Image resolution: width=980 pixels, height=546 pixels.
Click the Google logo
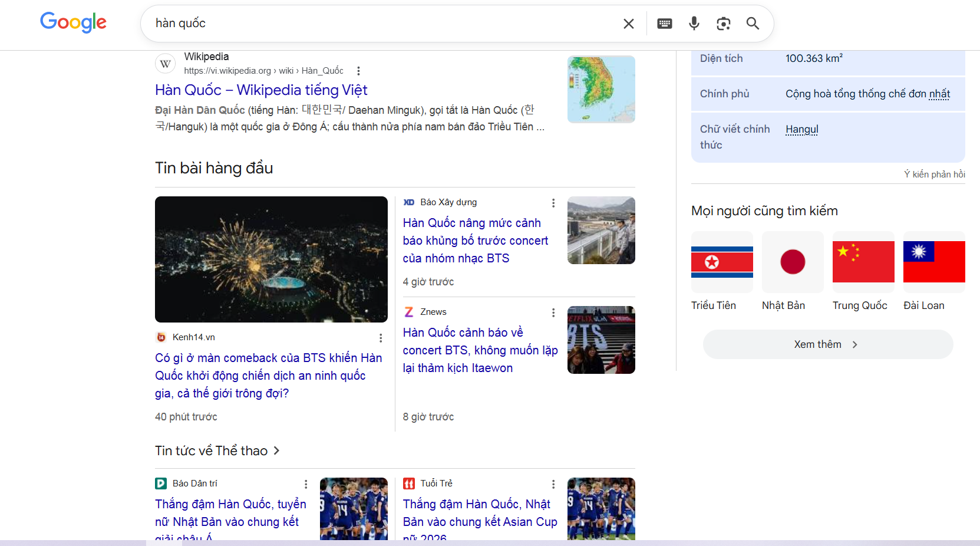point(73,22)
